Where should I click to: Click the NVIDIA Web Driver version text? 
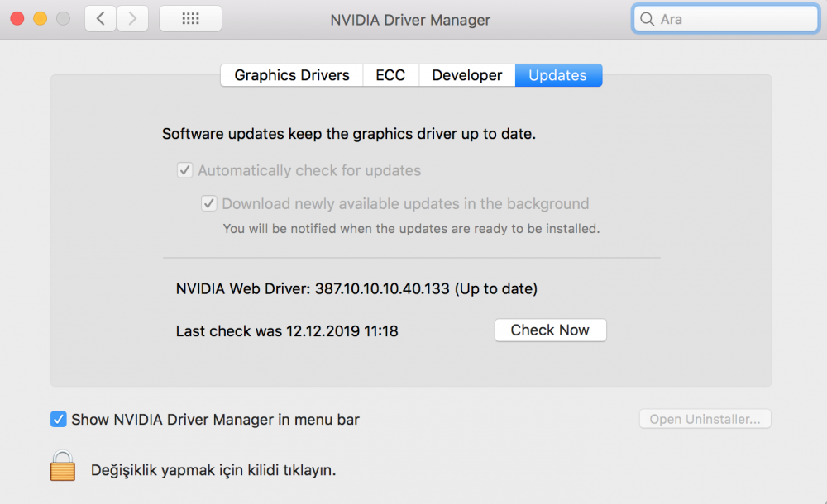(x=356, y=289)
